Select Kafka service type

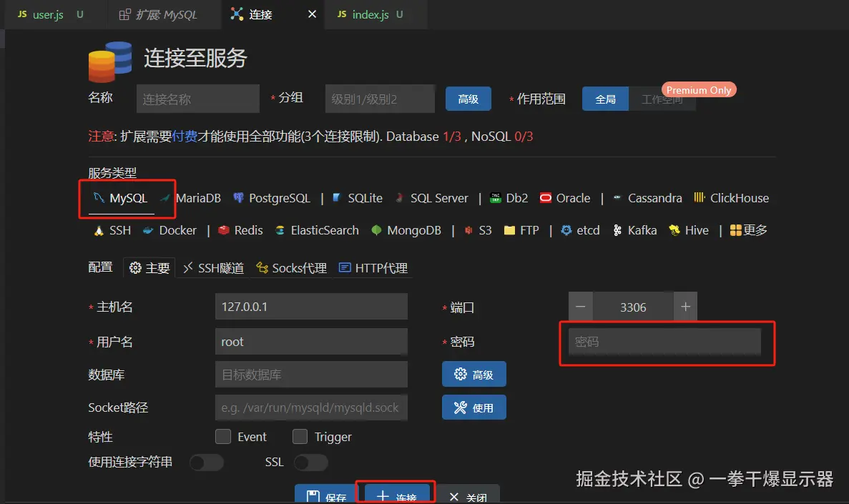pyautogui.click(x=634, y=230)
